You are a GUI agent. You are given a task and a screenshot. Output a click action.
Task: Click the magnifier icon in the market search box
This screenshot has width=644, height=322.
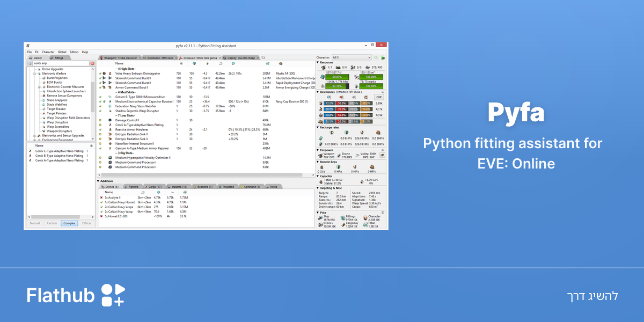point(30,63)
